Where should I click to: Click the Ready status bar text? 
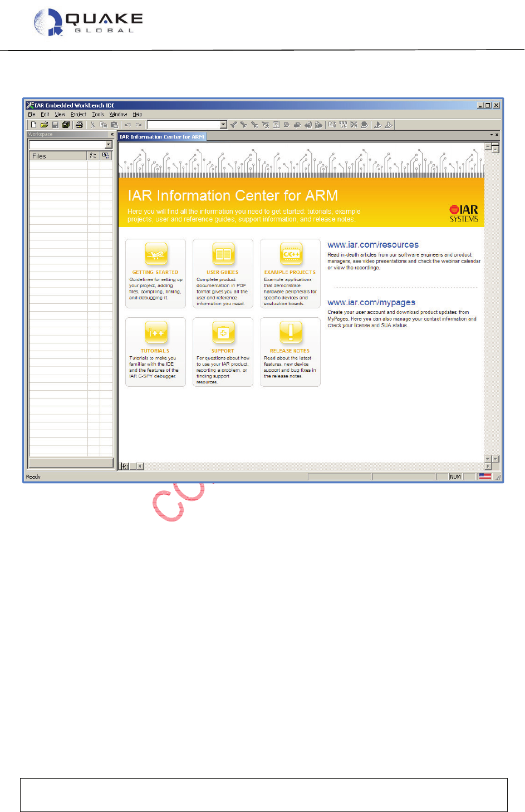(x=33, y=476)
